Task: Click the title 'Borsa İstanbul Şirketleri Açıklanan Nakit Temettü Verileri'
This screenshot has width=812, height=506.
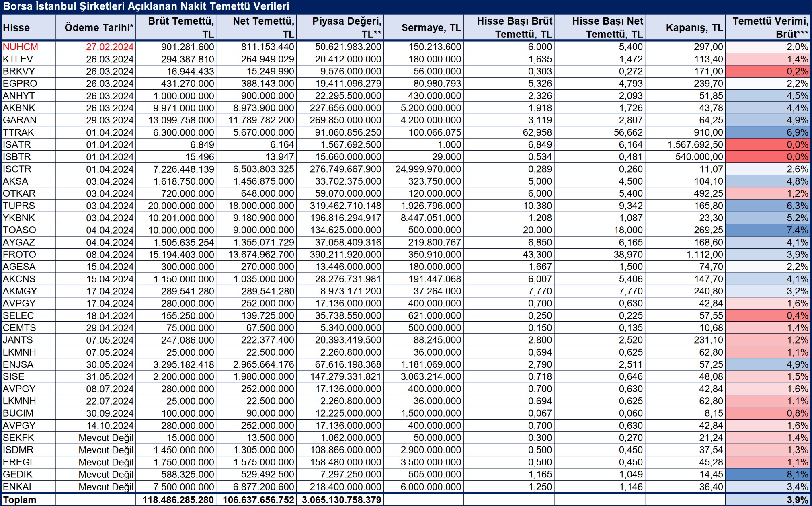Action: pyautogui.click(x=146, y=6)
